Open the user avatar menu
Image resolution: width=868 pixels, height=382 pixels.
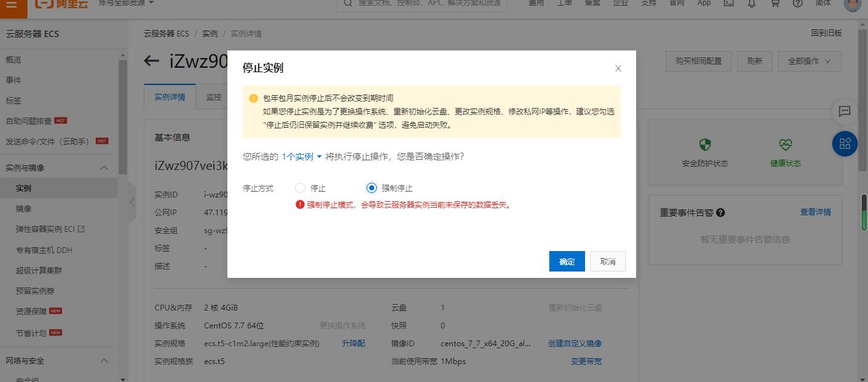(x=853, y=4)
